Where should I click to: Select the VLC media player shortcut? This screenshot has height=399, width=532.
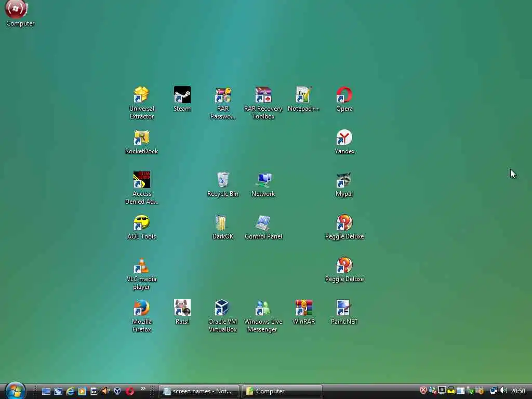pos(141,273)
